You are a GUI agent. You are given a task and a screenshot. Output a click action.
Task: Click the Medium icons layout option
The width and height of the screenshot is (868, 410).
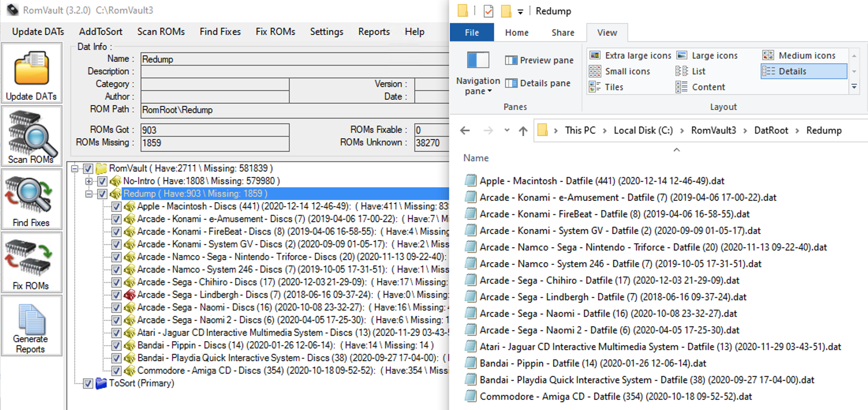(x=799, y=55)
